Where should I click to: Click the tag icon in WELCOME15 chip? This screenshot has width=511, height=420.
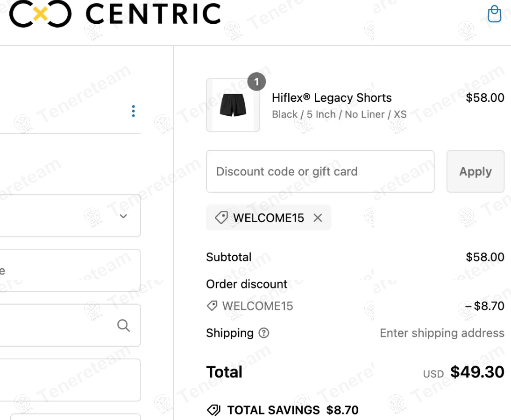(221, 217)
